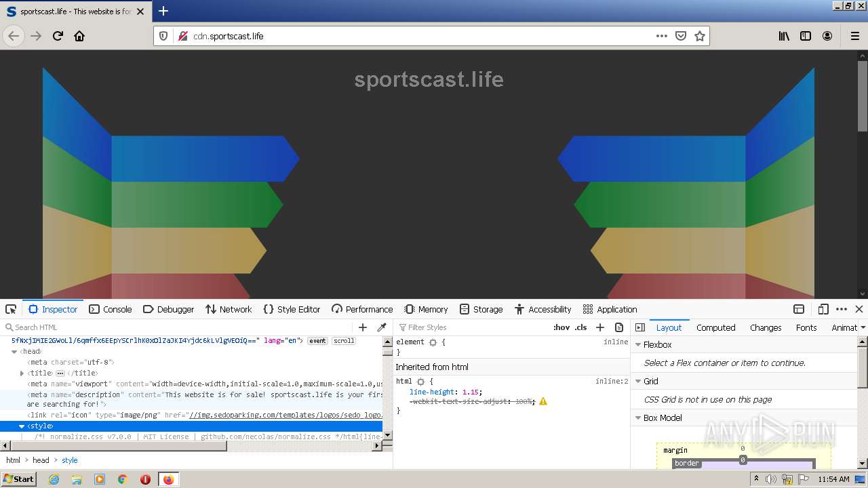Open page actions menu in address bar
This screenshot has width=868, height=488.
click(x=662, y=36)
